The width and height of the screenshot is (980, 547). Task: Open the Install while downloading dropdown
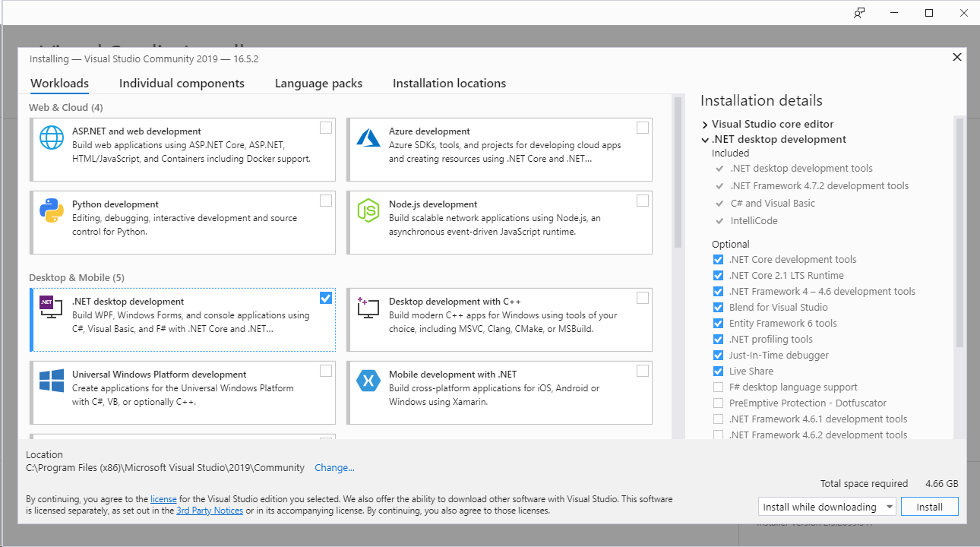[827, 507]
